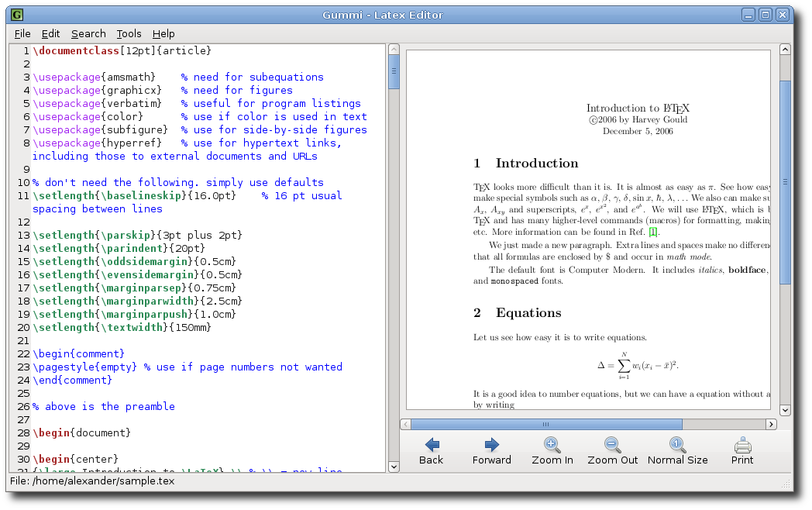Click the preview scrollbar down arrow
The height and width of the screenshot is (510, 812).
(x=785, y=410)
